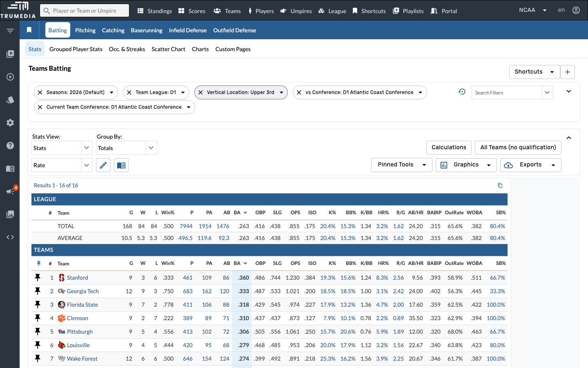The height and width of the screenshot is (368, 588).
Task: Click the Search Filters input
Action: point(507,92)
